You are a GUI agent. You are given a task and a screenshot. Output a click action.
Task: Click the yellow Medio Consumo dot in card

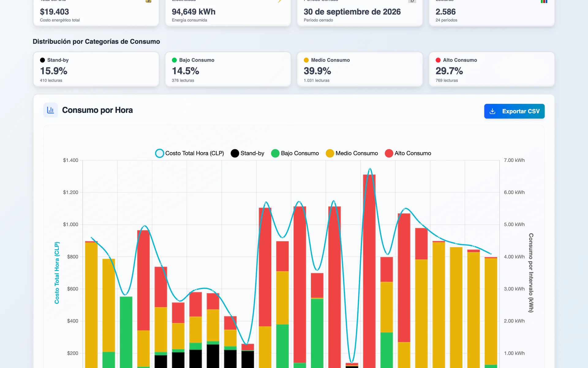(x=306, y=60)
